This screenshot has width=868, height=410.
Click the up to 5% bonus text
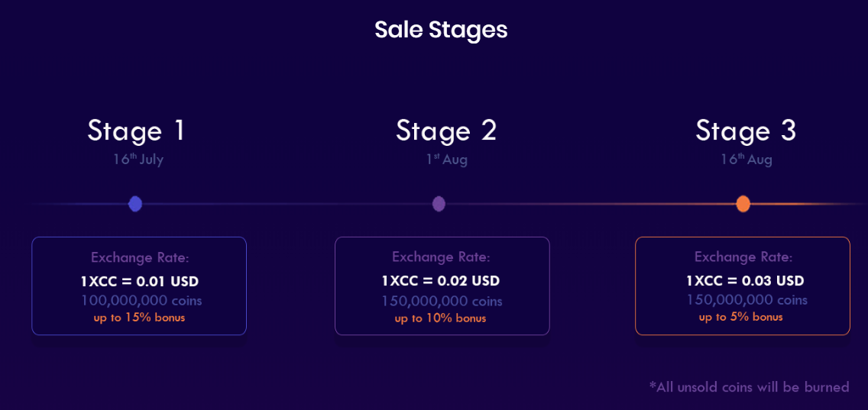pyautogui.click(x=740, y=316)
